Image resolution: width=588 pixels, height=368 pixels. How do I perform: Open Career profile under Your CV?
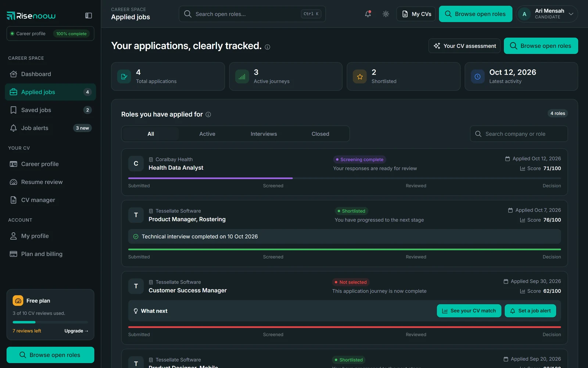point(50,164)
